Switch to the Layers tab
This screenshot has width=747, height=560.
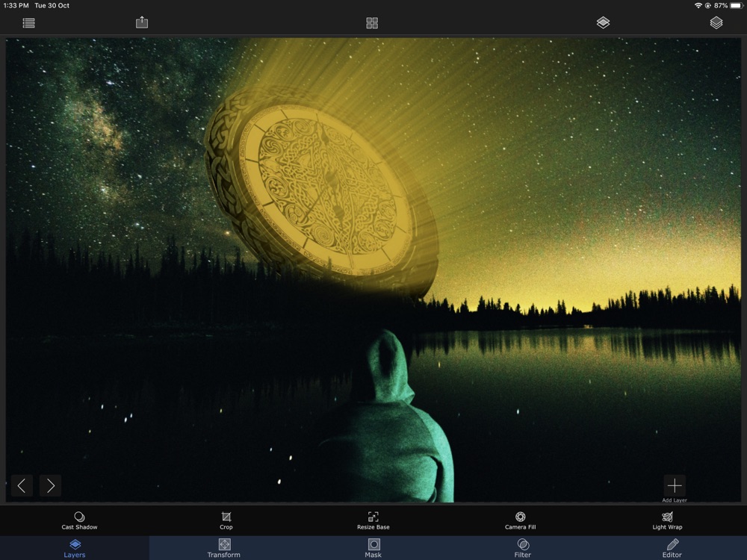[x=75, y=548]
